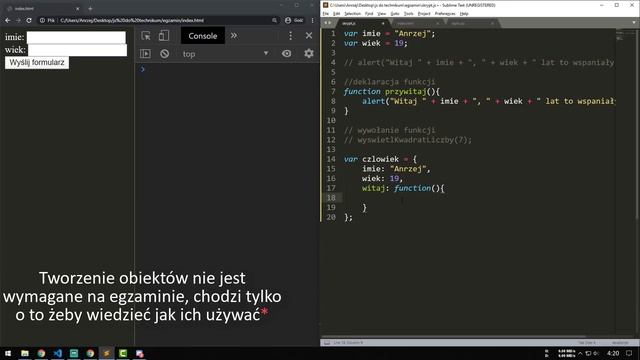Open DevTools console settings gear
Viewport: 640px width, 360px height.
point(309,53)
